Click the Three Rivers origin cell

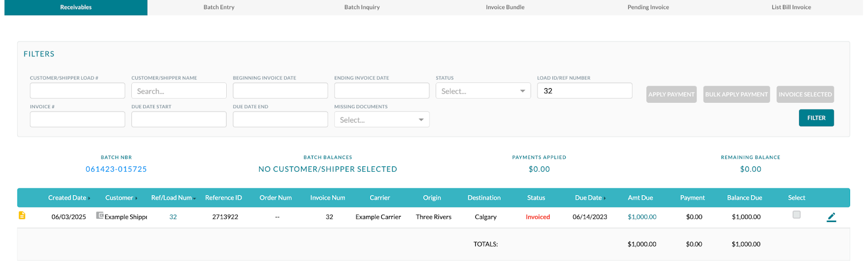pyautogui.click(x=433, y=217)
